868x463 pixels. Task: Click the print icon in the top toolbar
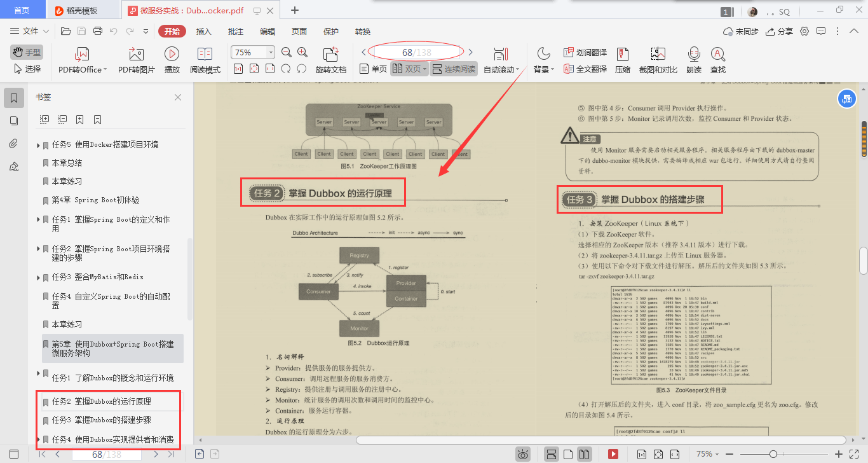(x=98, y=31)
